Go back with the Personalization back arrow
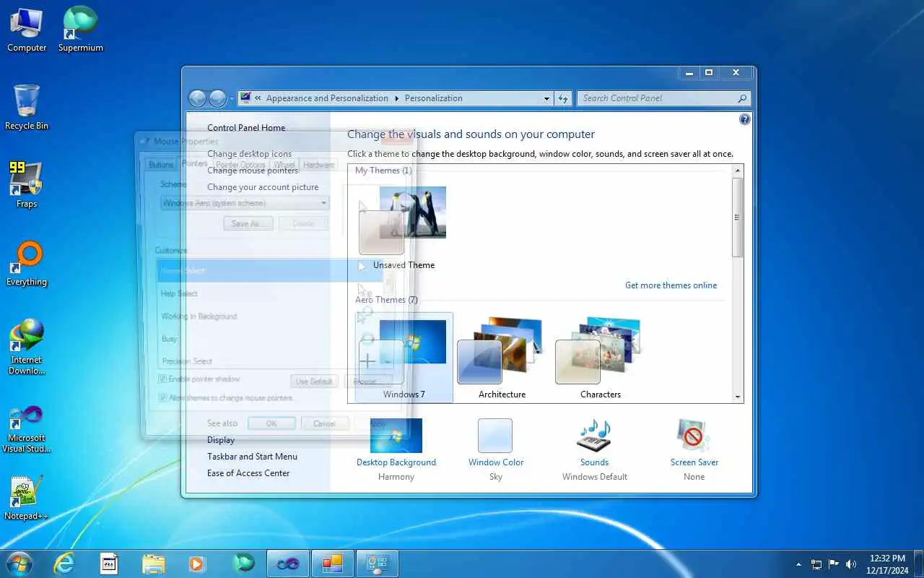Screen dimensions: 924x578 (x=197, y=98)
